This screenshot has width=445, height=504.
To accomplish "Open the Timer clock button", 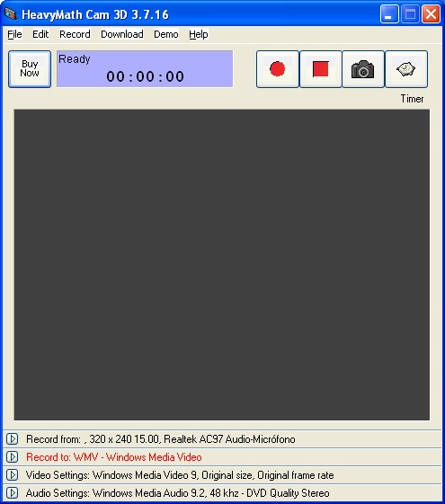I will tap(406, 69).
